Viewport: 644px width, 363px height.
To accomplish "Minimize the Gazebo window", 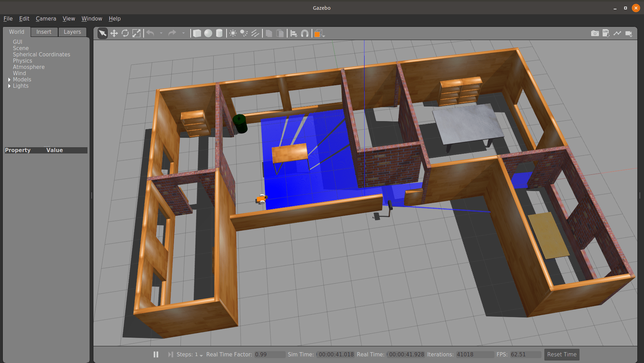I will pos(615,8).
